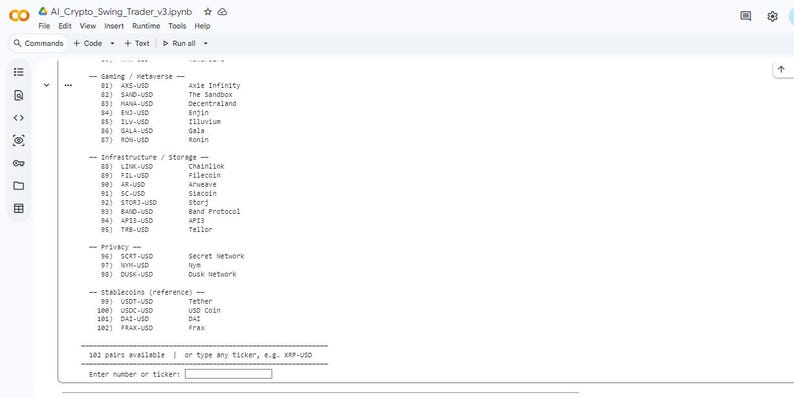The image size is (794, 398).
Task: Open the Colab logo home link
Action: click(19, 16)
